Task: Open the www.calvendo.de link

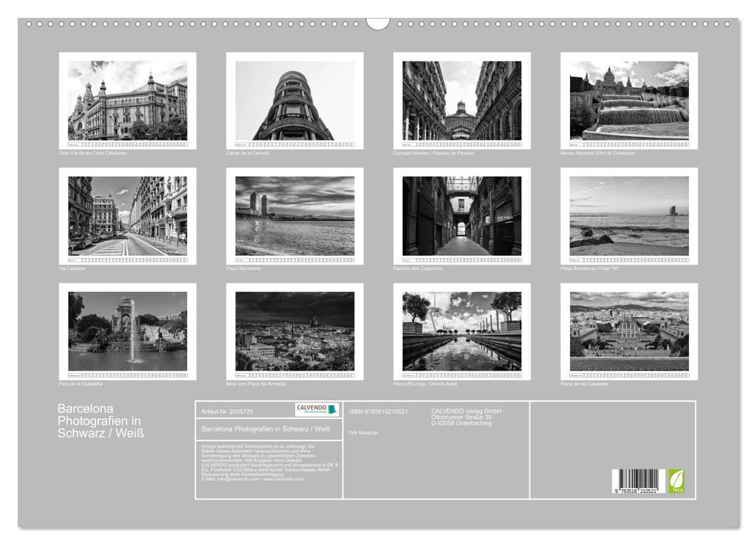Action: point(283,480)
